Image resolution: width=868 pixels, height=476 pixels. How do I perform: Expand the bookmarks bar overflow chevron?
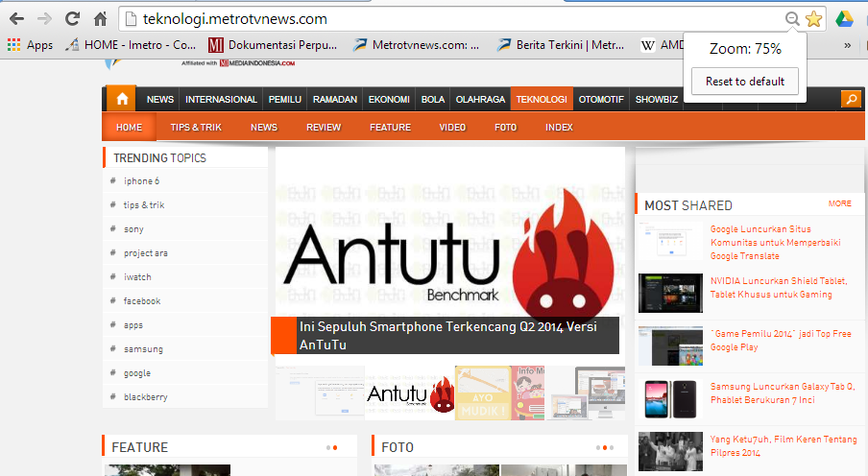coord(847,44)
